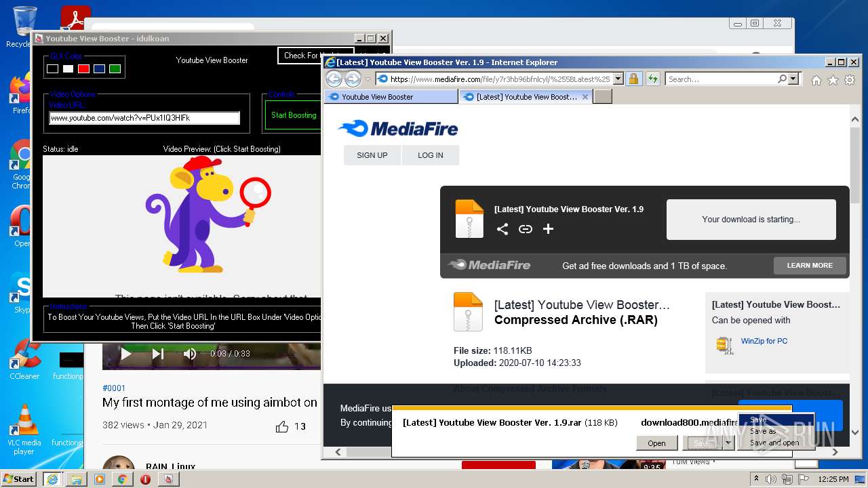Click WinZip for PC link
This screenshot has height=488, width=868.
(764, 341)
